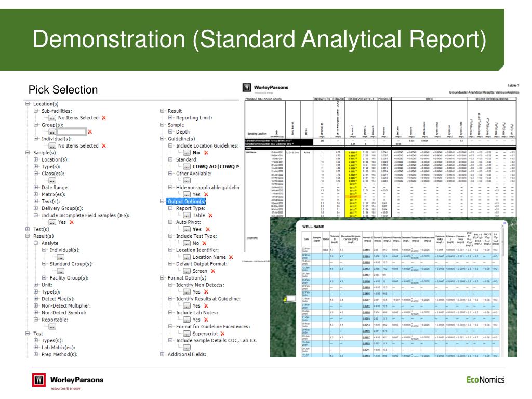This screenshot has width=532, height=399.
Task: Expand the Test(s) node
Action: pyautogui.click(x=28, y=229)
